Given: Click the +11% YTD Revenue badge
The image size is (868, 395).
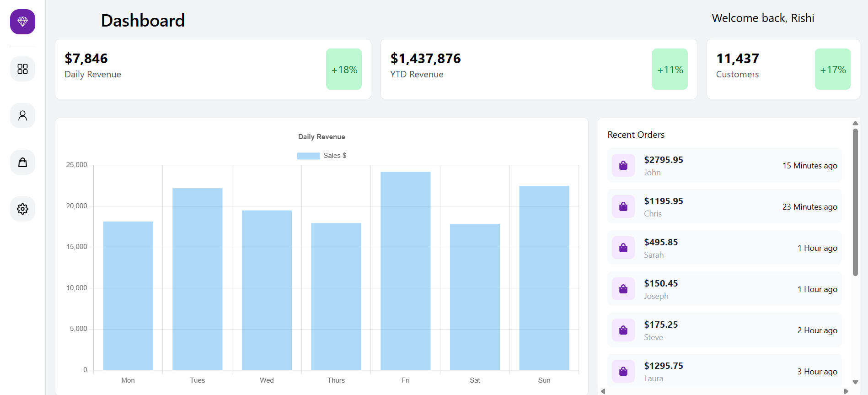Looking at the screenshot, I should 670,69.
